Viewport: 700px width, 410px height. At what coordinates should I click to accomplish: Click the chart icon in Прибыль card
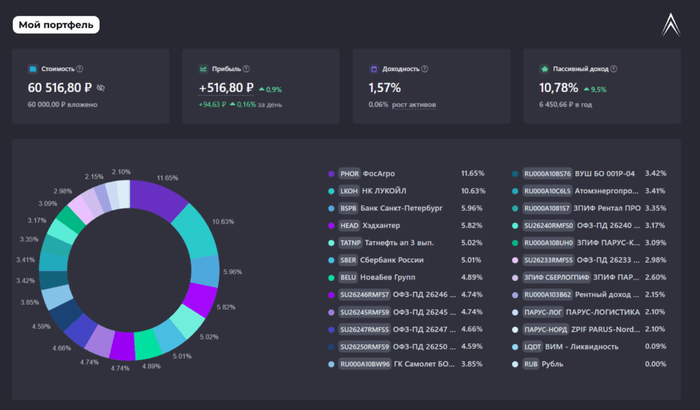(204, 69)
